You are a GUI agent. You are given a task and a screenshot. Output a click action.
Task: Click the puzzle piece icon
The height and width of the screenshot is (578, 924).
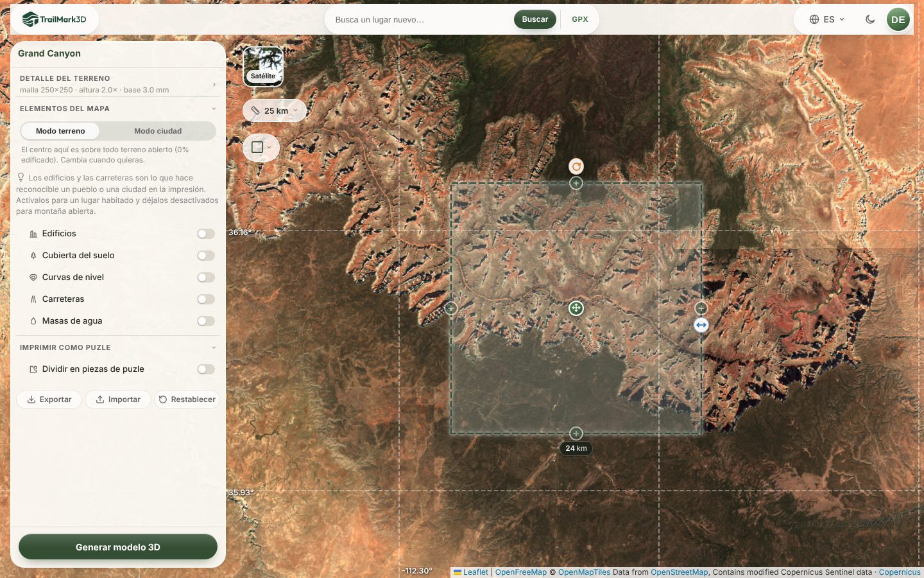click(x=33, y=369)
